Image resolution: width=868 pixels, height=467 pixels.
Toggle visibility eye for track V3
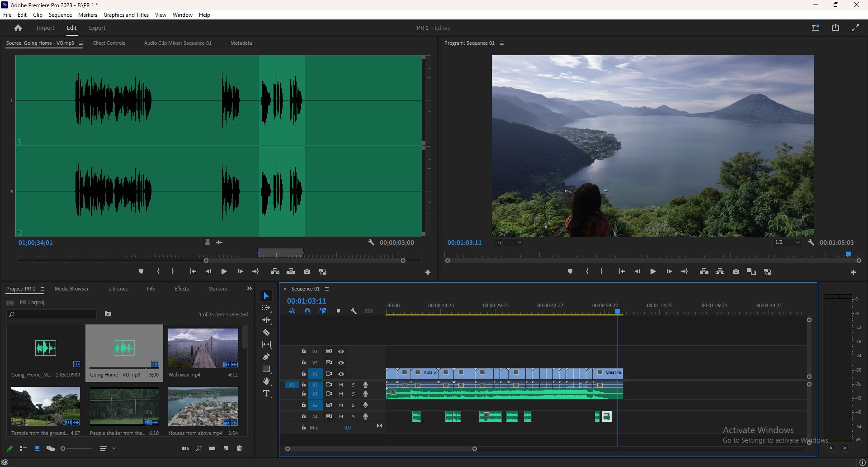(x=341, y=351)
